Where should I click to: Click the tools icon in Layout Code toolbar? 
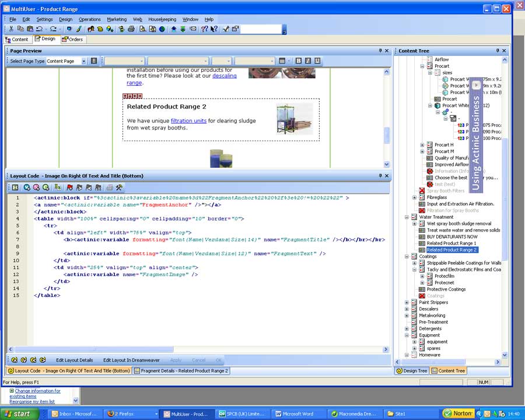click(120, 187)
